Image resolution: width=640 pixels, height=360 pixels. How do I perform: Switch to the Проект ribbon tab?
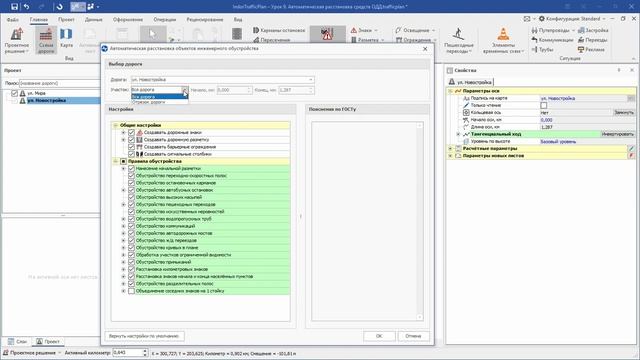pyautogui.click(x=66, y=19)
